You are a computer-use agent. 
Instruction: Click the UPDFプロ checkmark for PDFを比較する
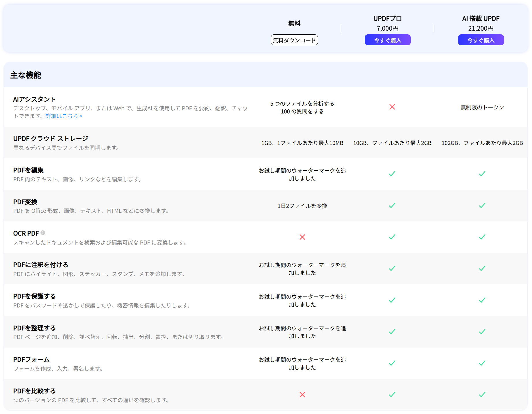392,395
